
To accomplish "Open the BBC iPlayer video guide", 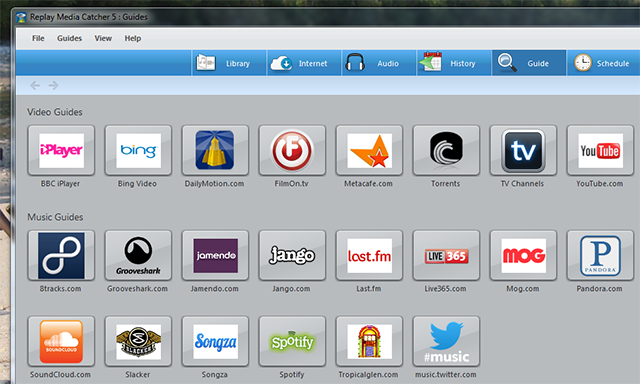I will point(61,151).
